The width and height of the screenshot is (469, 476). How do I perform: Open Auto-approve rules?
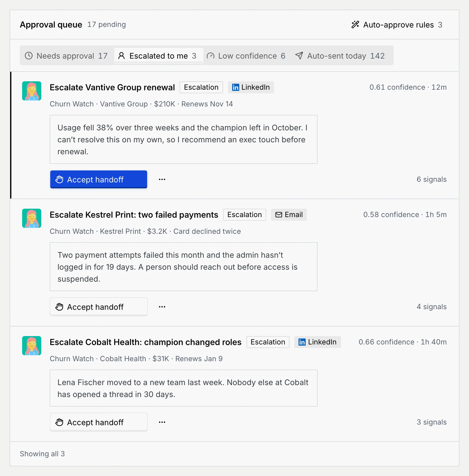(x=397, y=25)
